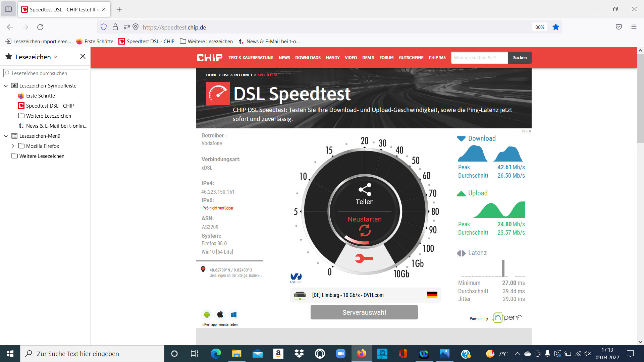Click the Android app download icon
This screenshot has width=644, height=362.
(207, 315)
